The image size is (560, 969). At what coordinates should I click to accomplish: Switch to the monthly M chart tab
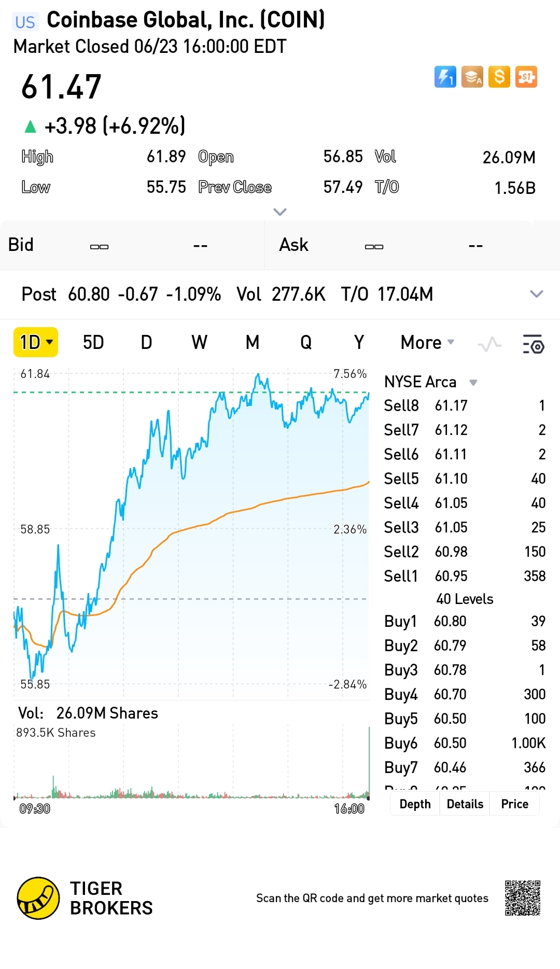(x=252, y=343)
